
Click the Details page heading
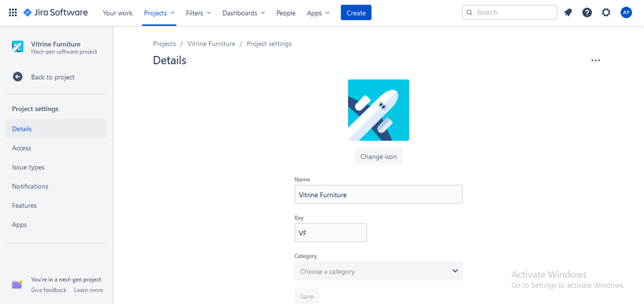170,61
